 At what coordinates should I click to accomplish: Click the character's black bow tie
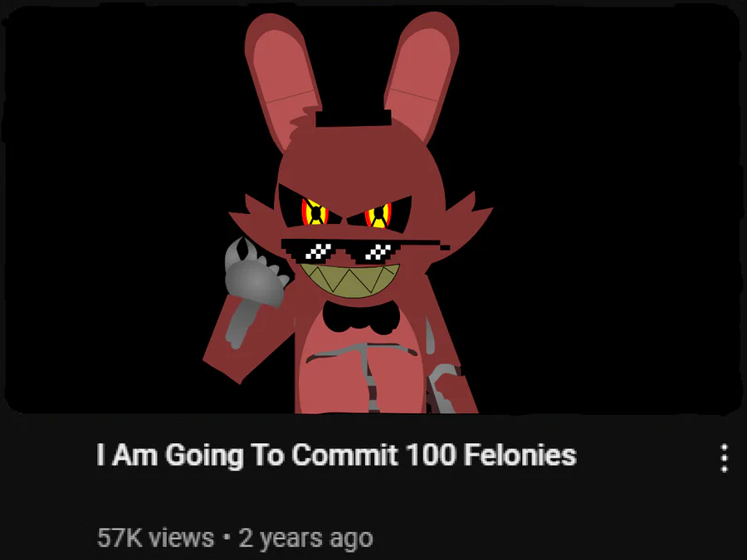pyautogui.click(x=361, y=318)
